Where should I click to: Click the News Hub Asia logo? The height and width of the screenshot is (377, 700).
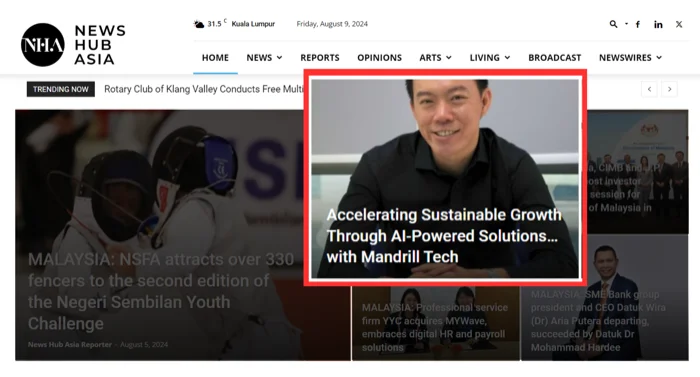coord(73,45)
